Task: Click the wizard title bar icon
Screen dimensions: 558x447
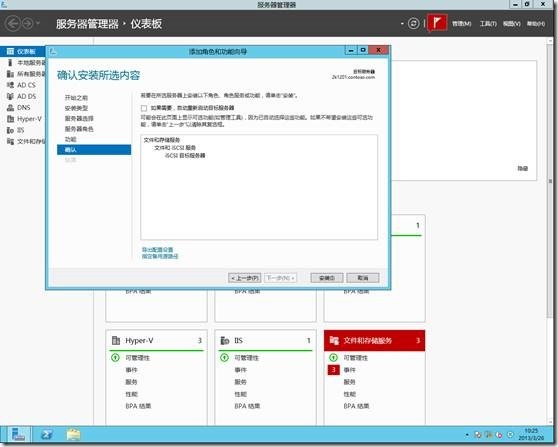Action: (53, 52)
